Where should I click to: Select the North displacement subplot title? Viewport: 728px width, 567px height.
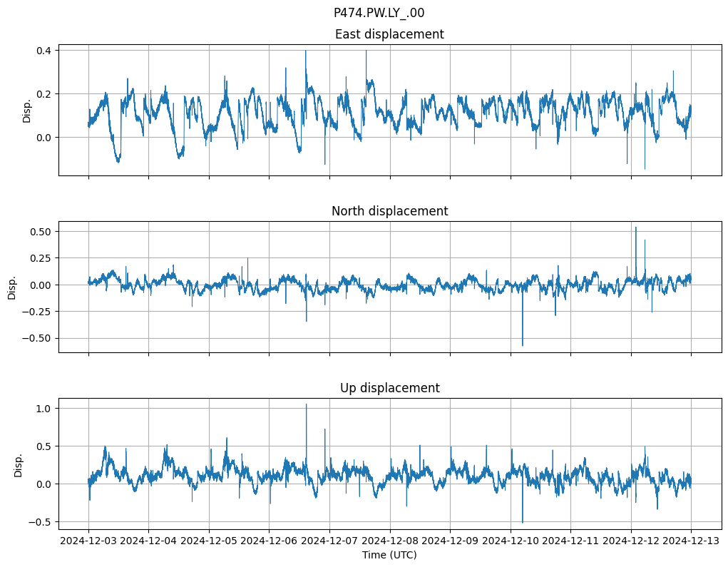pyautogui.click(x=389, y=211)
